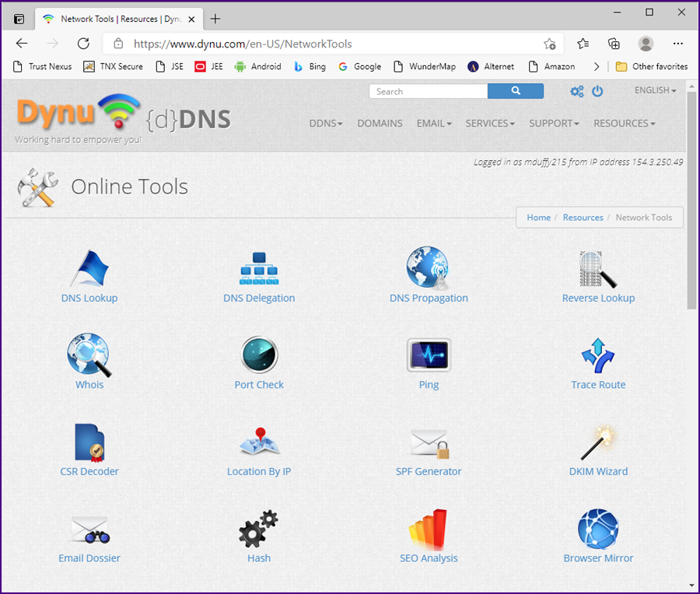Click inside the site Search field
700x594 pixels.
tap(429, 91)
